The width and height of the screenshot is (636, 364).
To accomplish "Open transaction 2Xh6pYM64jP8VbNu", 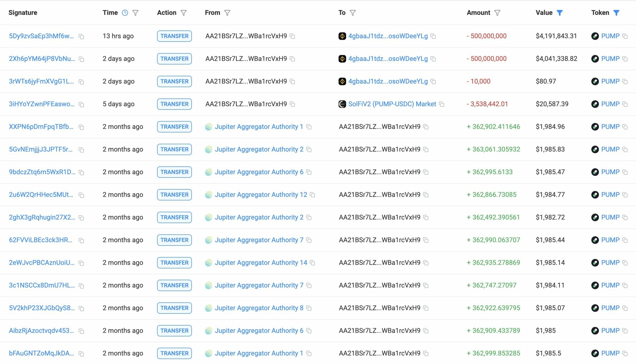I will [x=42, y=59].
